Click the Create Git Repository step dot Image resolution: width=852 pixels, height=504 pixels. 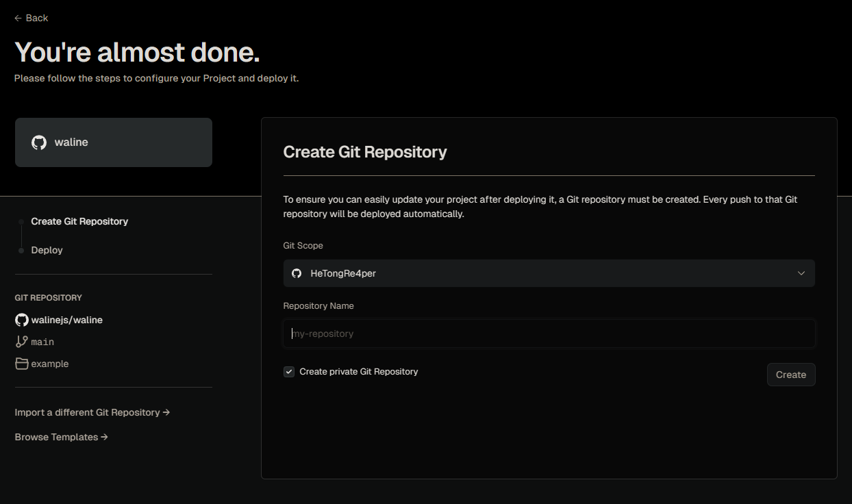pyautogui.click(x=21, y=222)
